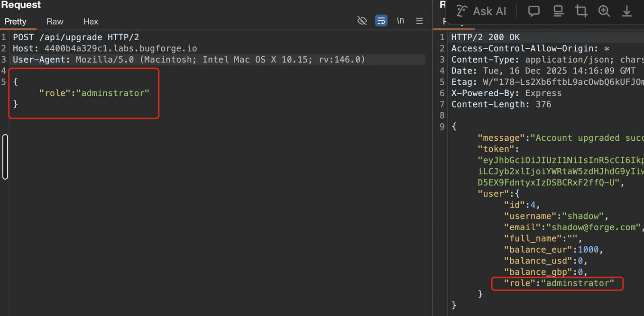
Task: Select the crop tool icon
Action: point(581,11)
